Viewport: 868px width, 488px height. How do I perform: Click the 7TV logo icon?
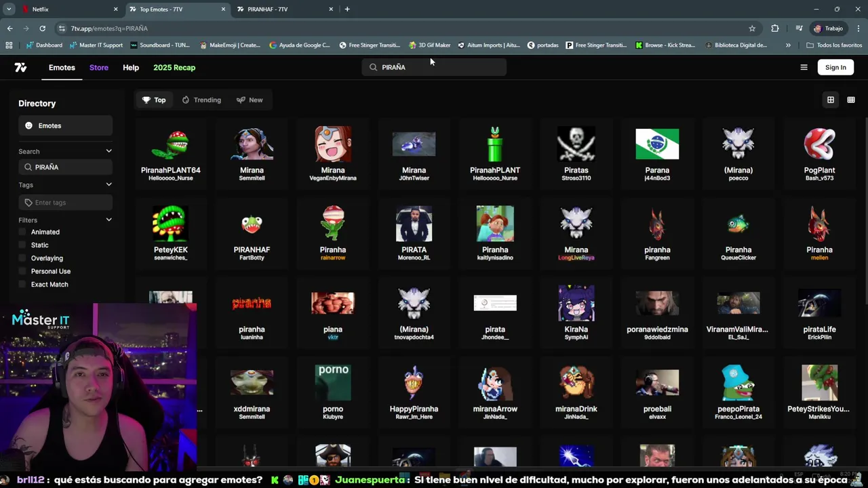point(20,67)
